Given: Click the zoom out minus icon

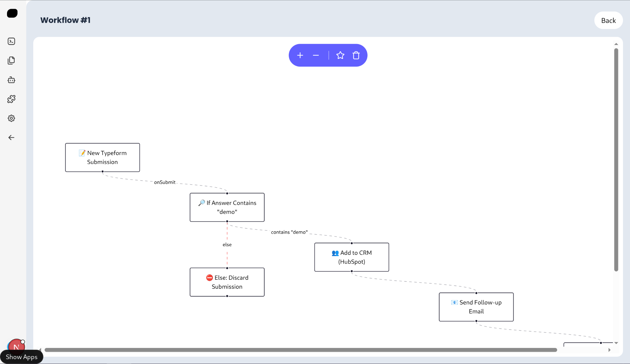Looking at the screenshot, I should pyautogui.click(x=316, y=55).
